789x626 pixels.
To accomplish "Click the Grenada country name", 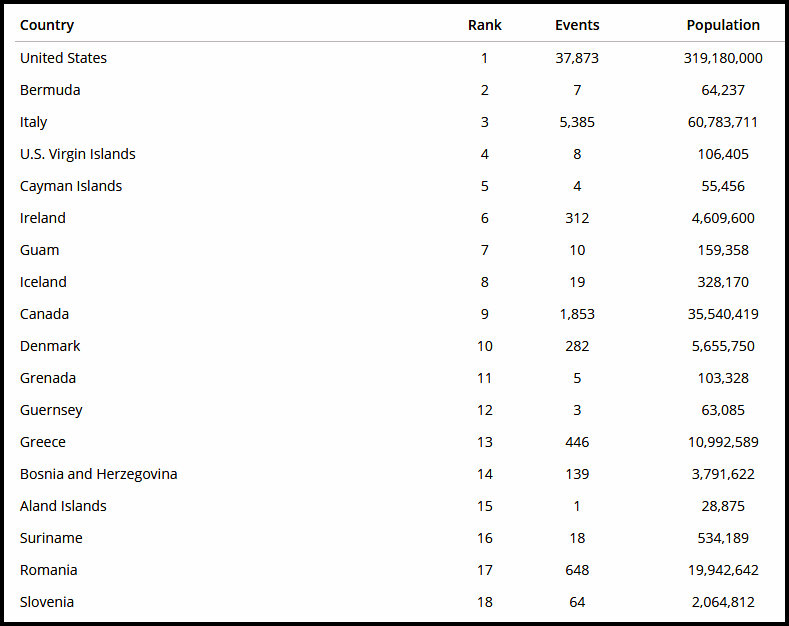I will pos(48,378).
